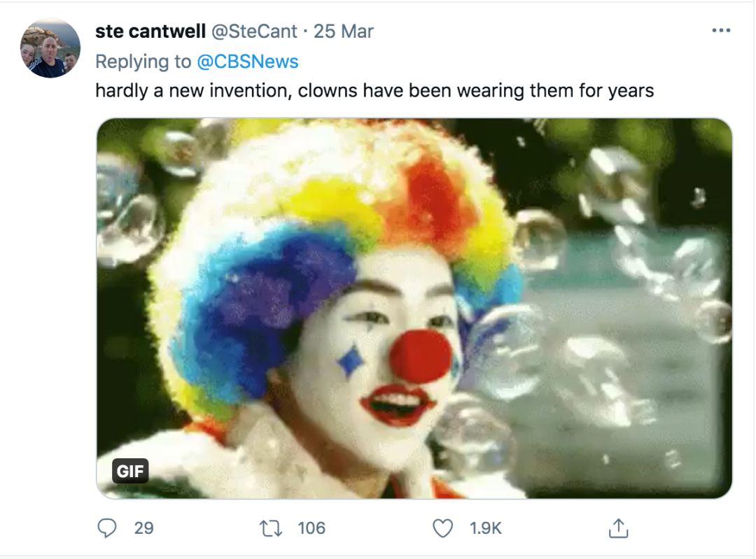Open the three-dot more options menu
Screen dimensions: 756x559
pos(720,31)
